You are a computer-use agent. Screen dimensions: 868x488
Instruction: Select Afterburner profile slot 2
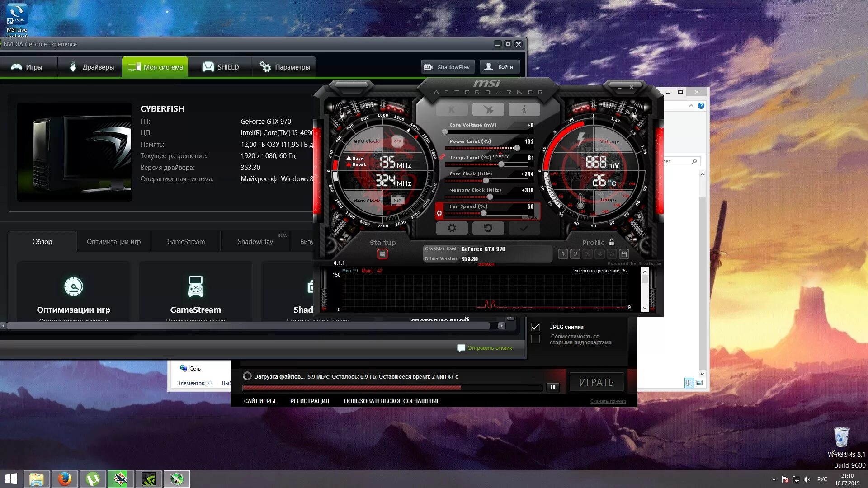575,254
